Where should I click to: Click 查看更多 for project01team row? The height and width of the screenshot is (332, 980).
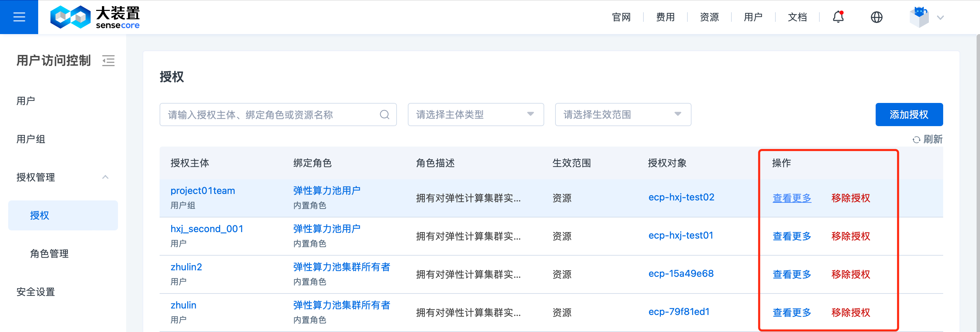point(792,198)
